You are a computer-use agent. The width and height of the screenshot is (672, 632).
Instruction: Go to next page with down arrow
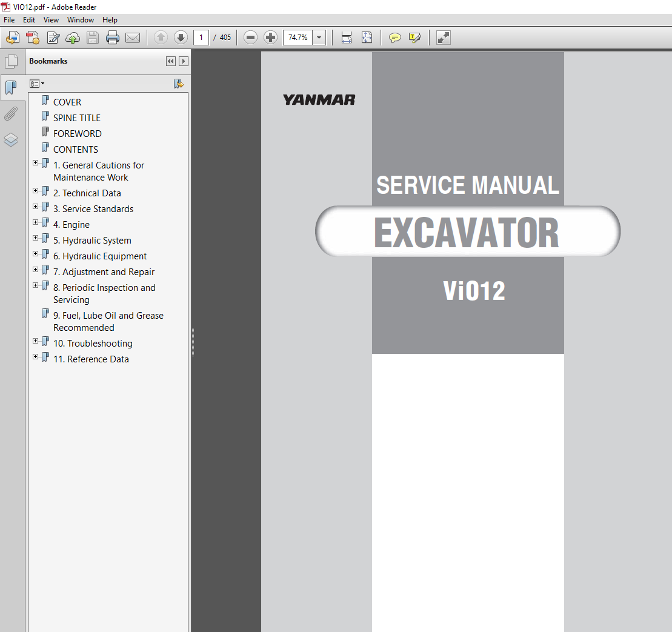pos(181,38)
